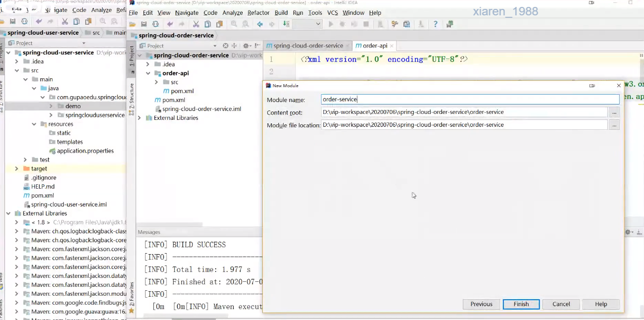Click Scroll from Source icon in order-service Project panel
Image resolution: width=644 pixels, height=320 pixels.
226,46
